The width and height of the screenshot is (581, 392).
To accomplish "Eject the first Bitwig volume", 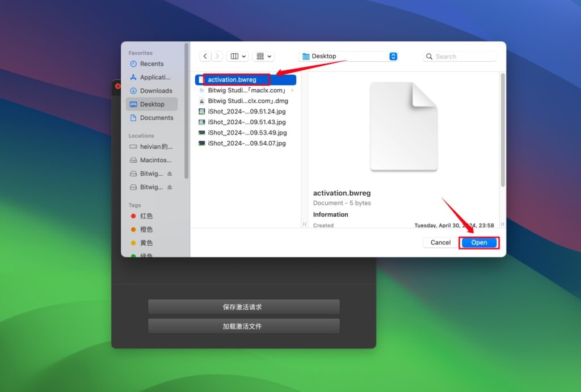I will tap(170, 174).
